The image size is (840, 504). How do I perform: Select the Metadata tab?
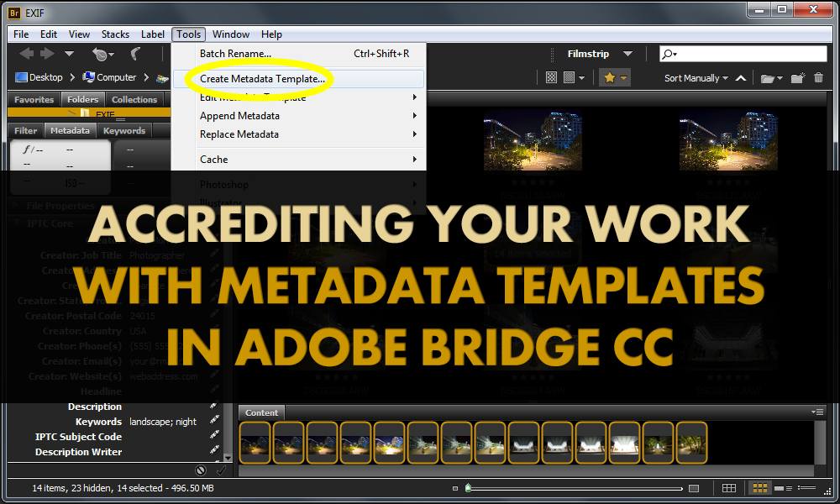tap(70, 131)
